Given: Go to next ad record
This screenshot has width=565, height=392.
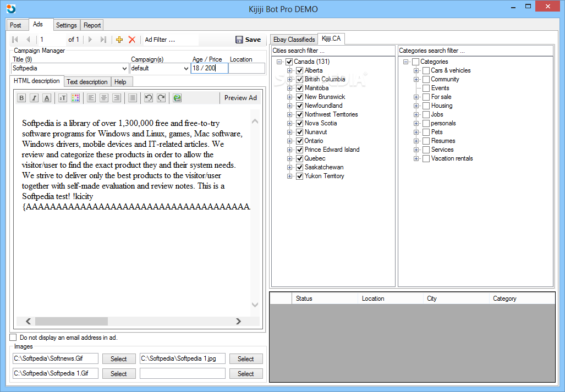Looking at the screenshot, I should [90, 40].
